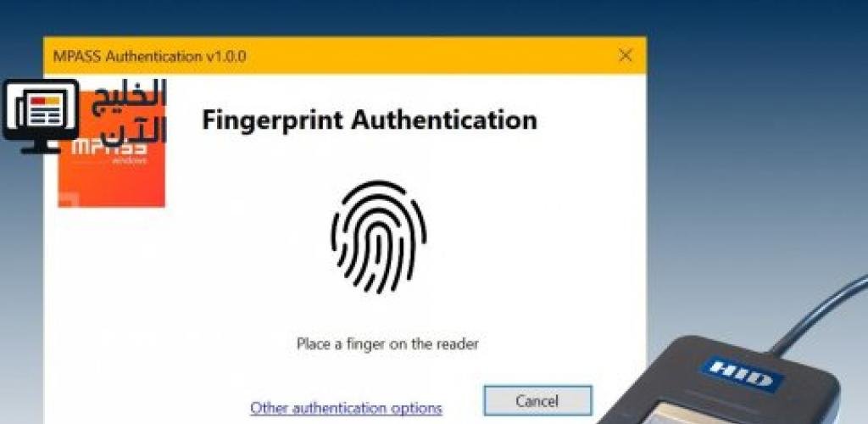Click the fingerprint icon in the dialog
The height and width of the screenshot is (424, 868).
[379, 237]
